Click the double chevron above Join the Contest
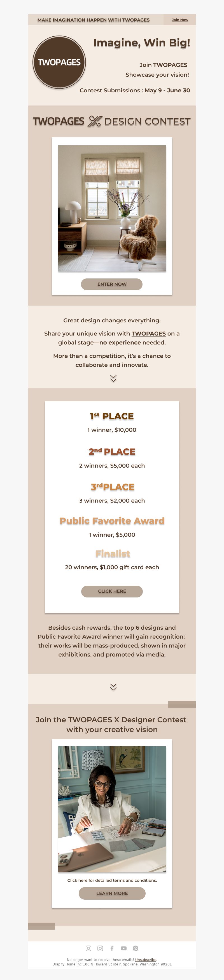Image resolution: width=224 pixels, height=980 pixels. click(x=113, y=687)
